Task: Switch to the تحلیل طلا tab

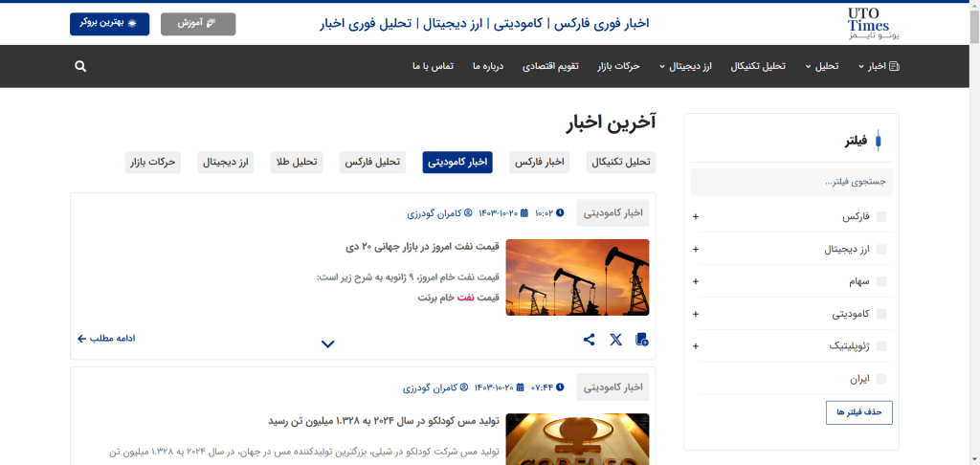Action: coord(296,163)
